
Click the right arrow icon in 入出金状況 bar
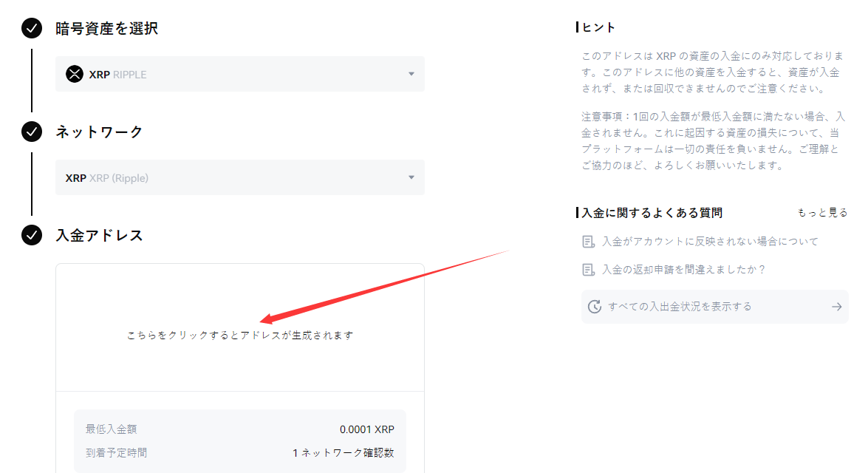(x=836, y=307)
